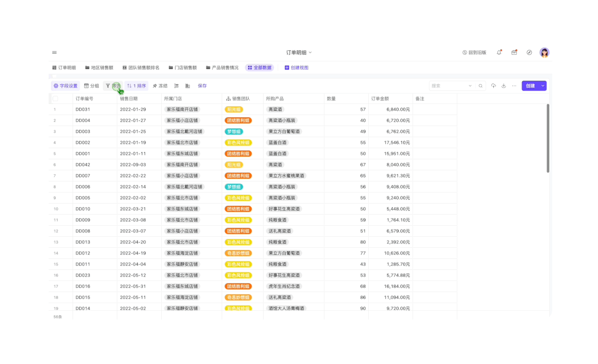The width and height of the screenshot is (598, 364).
Task: Open the three-dot more options icon
Action: [514, 86]
